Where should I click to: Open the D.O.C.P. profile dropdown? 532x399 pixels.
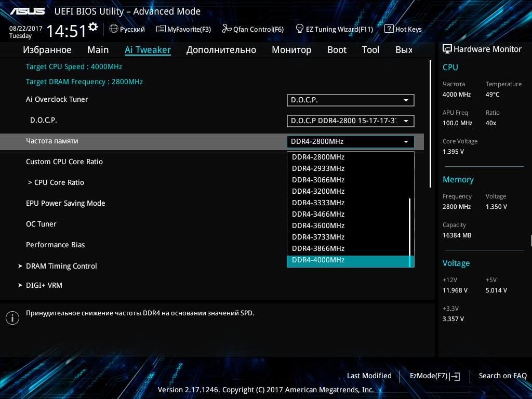[x=351, y=121]
